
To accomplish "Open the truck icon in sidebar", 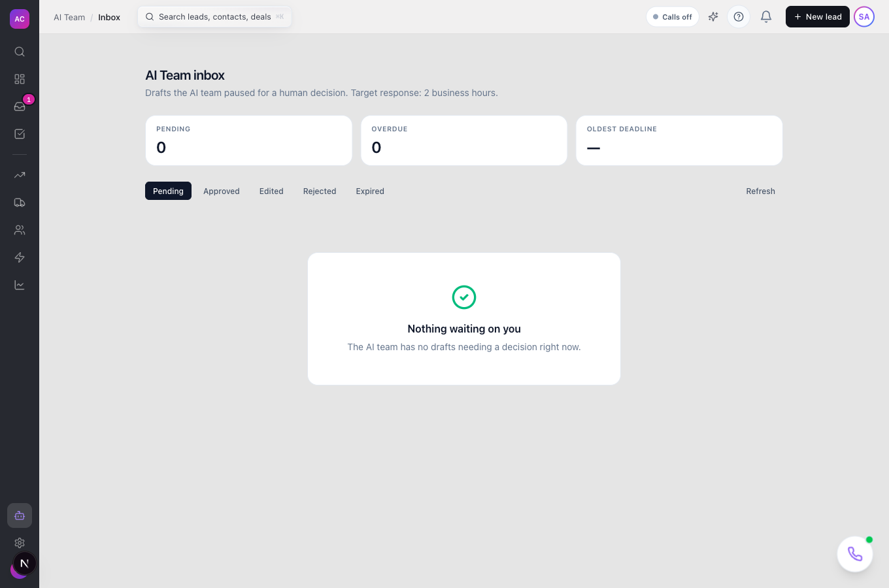I will 20,203.
